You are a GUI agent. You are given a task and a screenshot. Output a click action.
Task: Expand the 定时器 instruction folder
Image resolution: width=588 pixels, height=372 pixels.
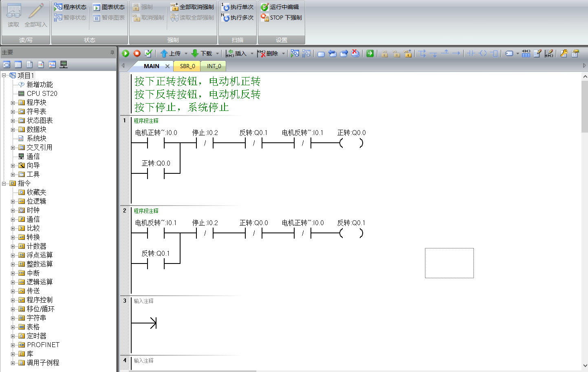pyautogui.click(x=13, y=336)
